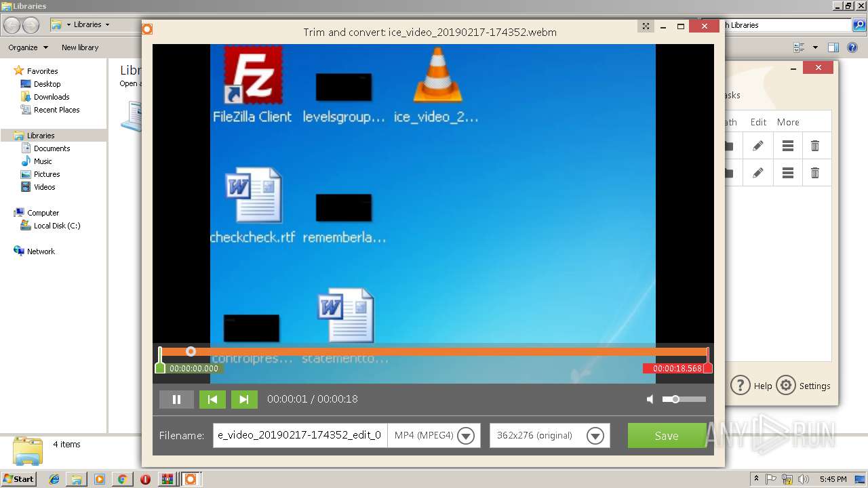Select Downloads in navigation pane

pyautogui.click(x=52, y=97)
